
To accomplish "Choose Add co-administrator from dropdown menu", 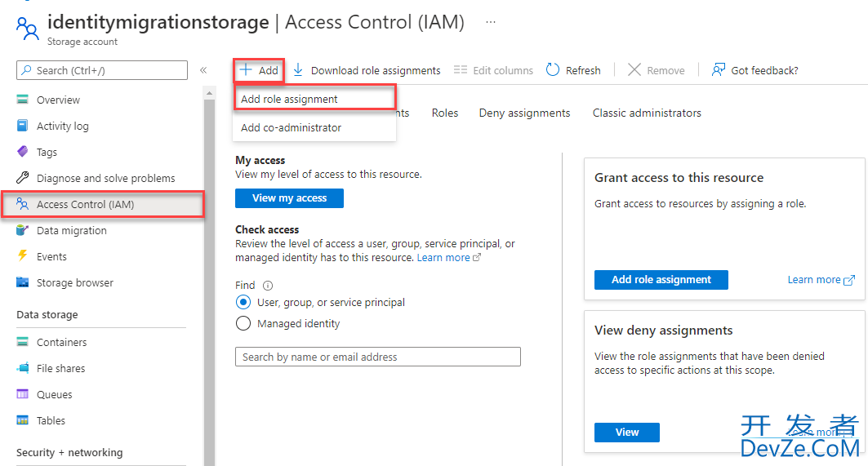I will tap(314, 127).
